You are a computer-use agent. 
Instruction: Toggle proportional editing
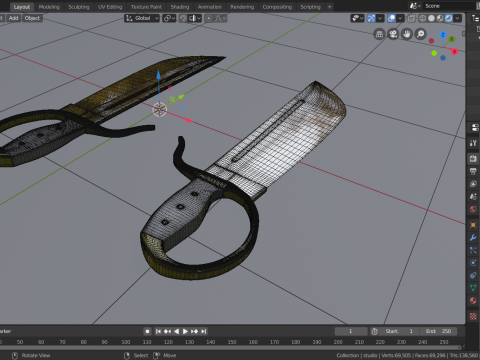coord(208,18)
